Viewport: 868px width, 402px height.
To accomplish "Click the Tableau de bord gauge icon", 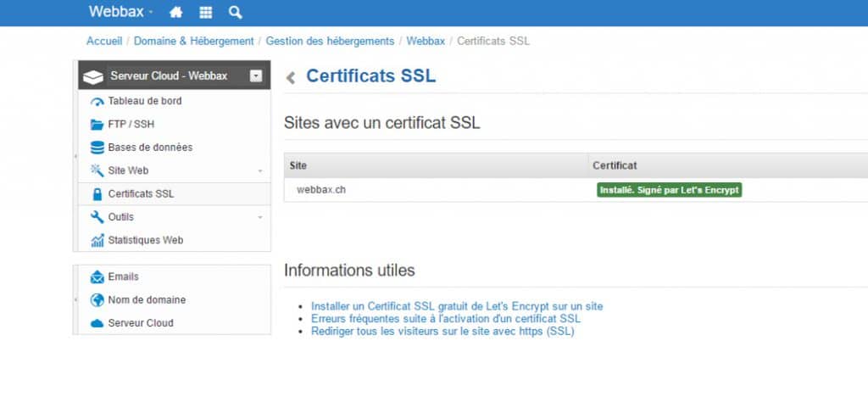I will tap(97, 101).
